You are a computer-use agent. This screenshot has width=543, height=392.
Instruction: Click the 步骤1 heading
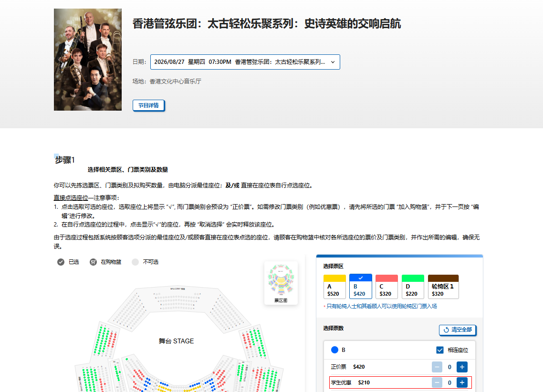pos(65,159)
